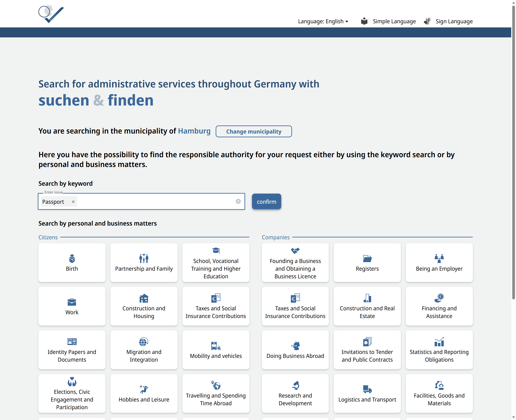
Task: Click the site logo with checkmark
Action: 51,14
